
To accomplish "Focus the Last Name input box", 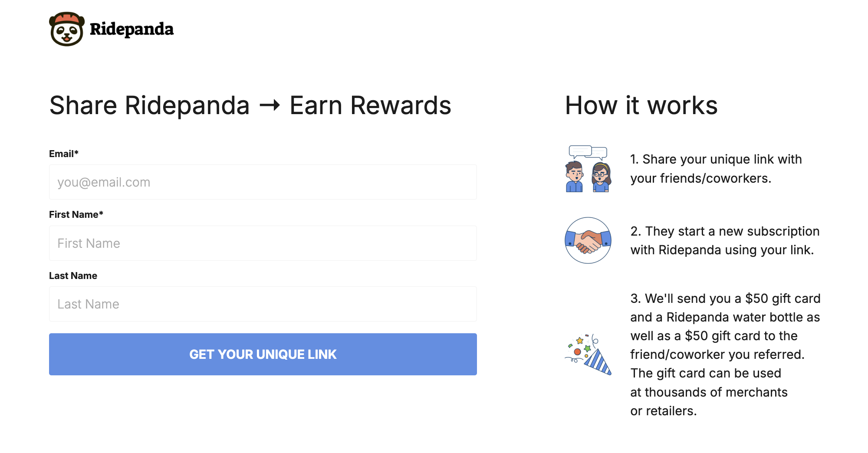I will point(263,304).
